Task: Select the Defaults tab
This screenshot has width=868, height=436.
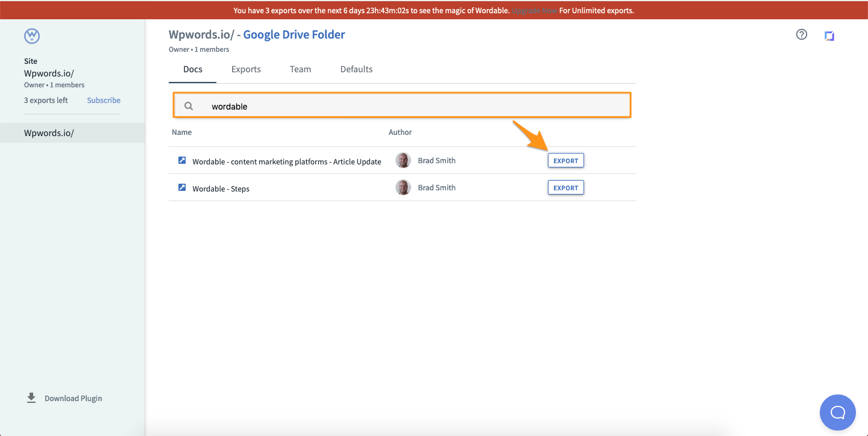Action: click(x=356, y=69)
